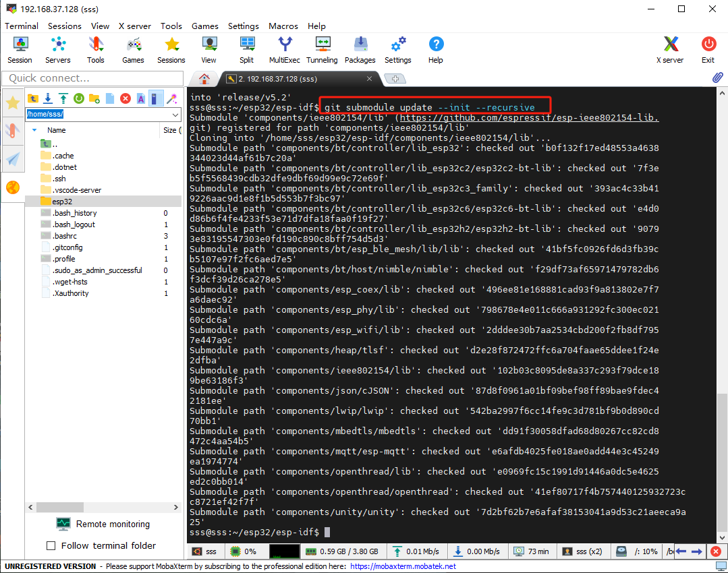Open the Sessions star toolbar icon
728x573 pixels.
tap(171, 50)
